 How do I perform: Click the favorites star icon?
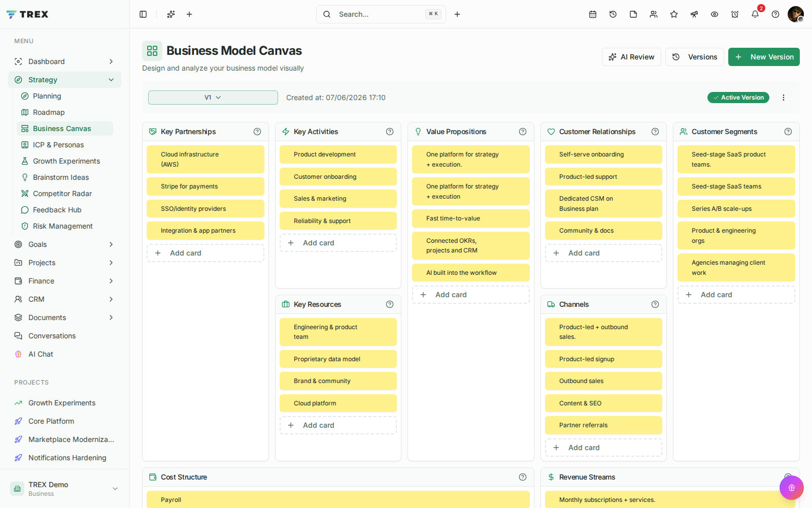tap(674, 14)
